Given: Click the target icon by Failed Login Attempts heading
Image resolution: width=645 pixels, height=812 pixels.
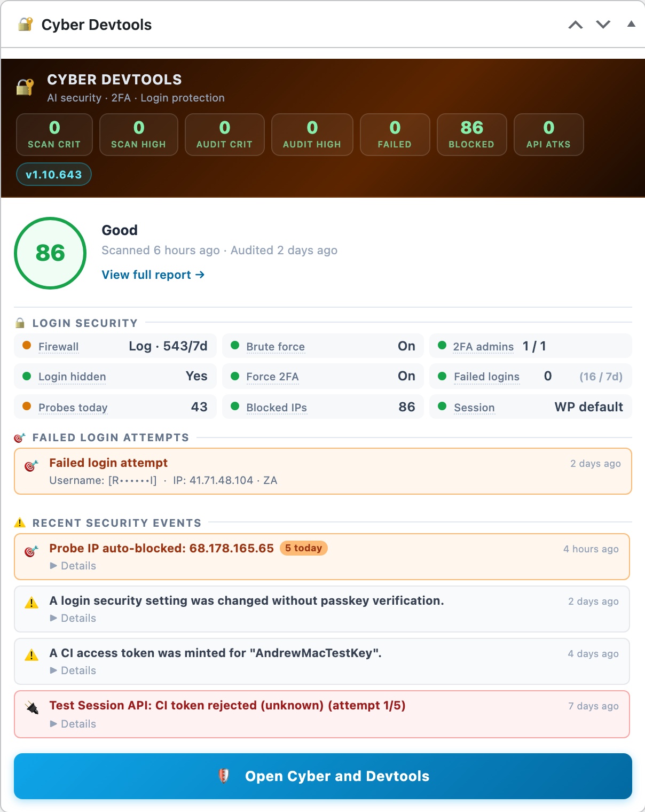Looking at the screenshot, I should (x=20, y=438).
